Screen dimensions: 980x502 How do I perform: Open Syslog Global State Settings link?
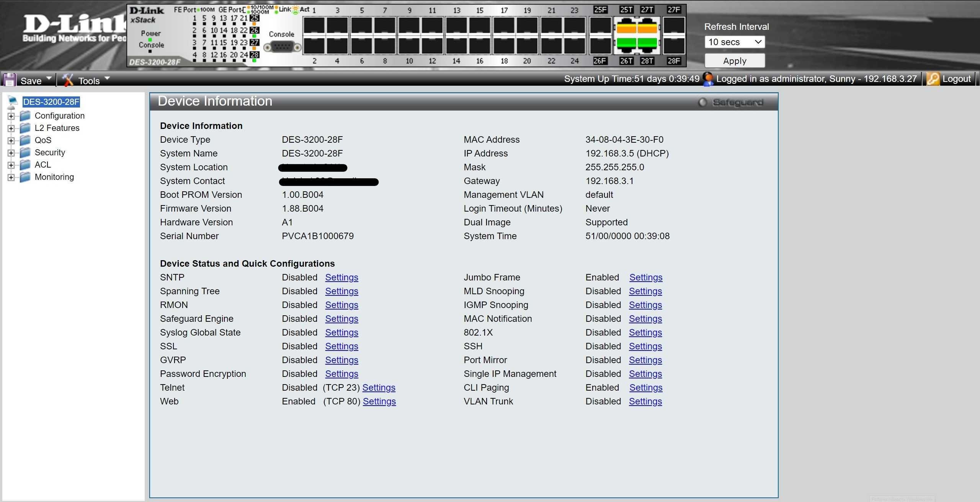341,332
